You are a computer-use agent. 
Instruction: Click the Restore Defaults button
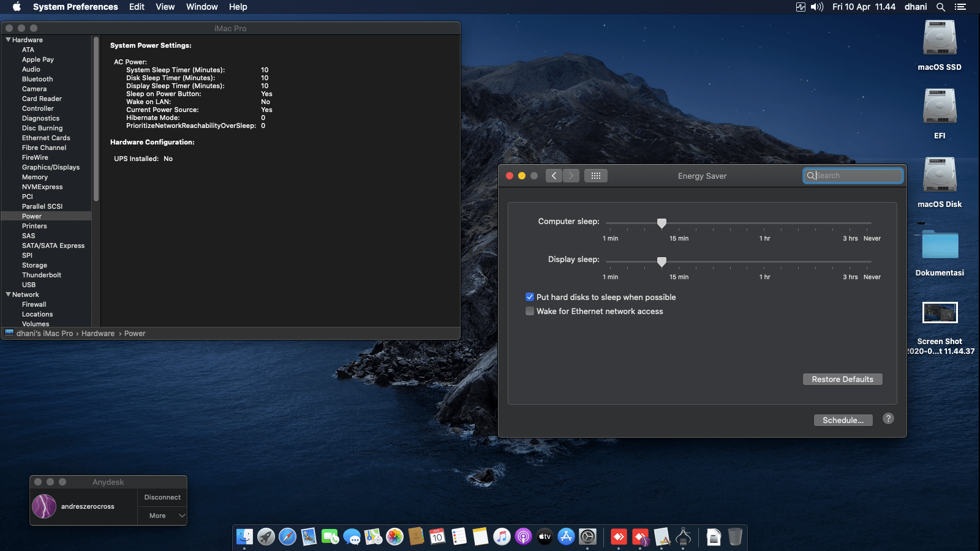coord(842,380)
